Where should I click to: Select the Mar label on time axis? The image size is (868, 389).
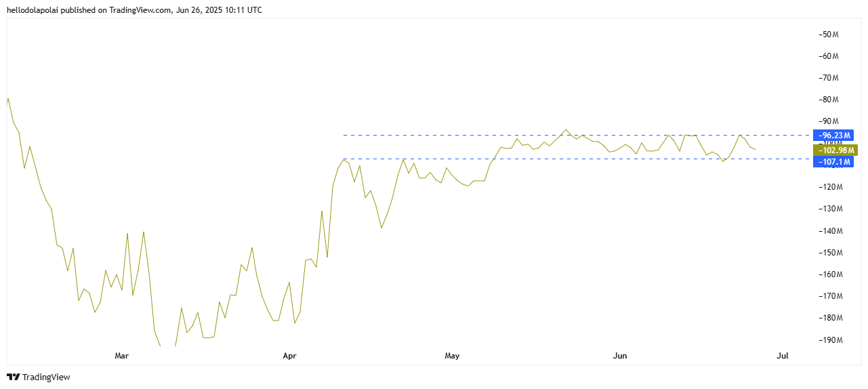(x=122, y=355)
